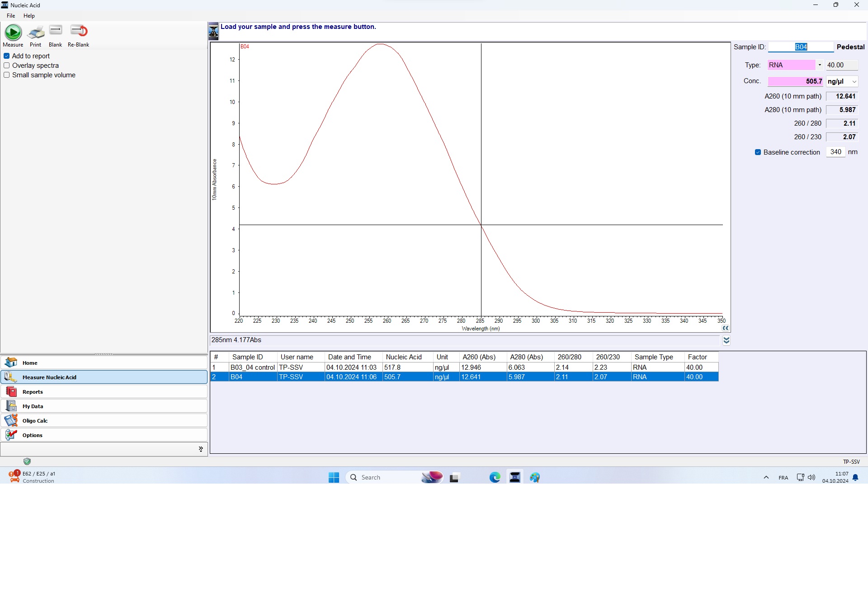The image size is (868, 593).
Task: Click the green Measure button icon
Action: [13, 32]
